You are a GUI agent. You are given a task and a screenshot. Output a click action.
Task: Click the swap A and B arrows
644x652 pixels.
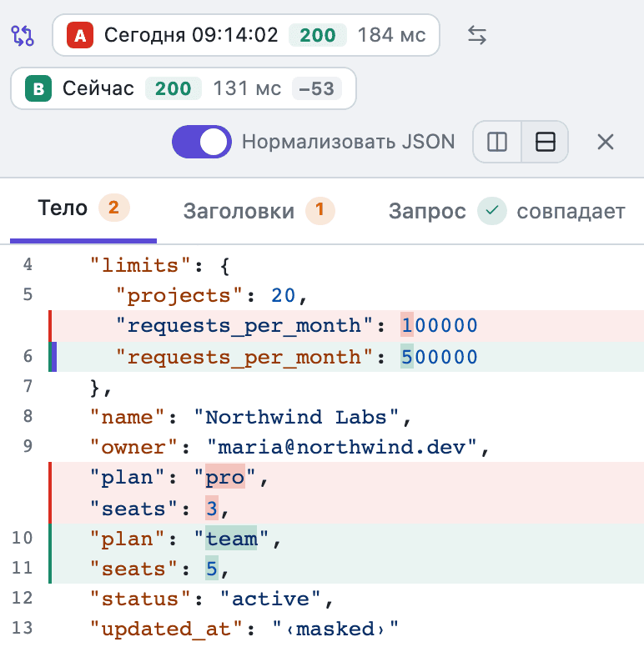[x=477, y=35]
